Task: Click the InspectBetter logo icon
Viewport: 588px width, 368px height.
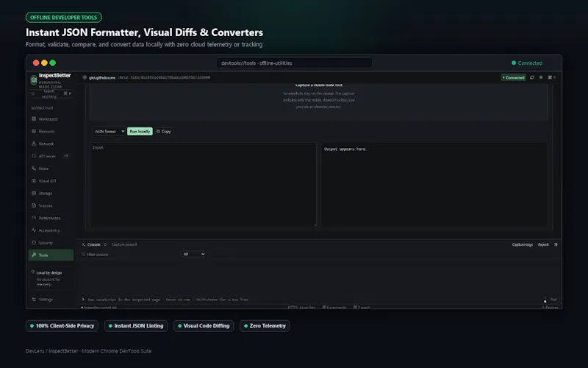Action: (33, 79)
